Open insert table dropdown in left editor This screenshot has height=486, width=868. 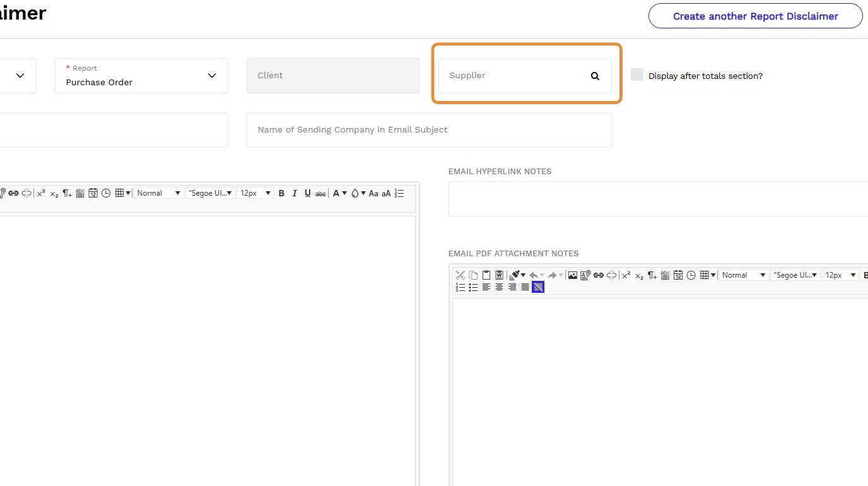point(124,193)
